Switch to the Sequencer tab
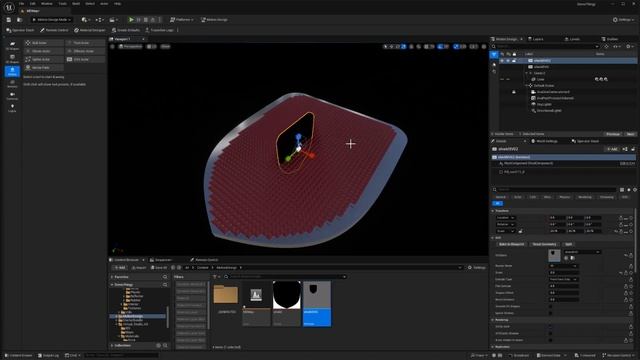This screenshot has width=640, height=360. pyautogui.click(x=161, y=260)
